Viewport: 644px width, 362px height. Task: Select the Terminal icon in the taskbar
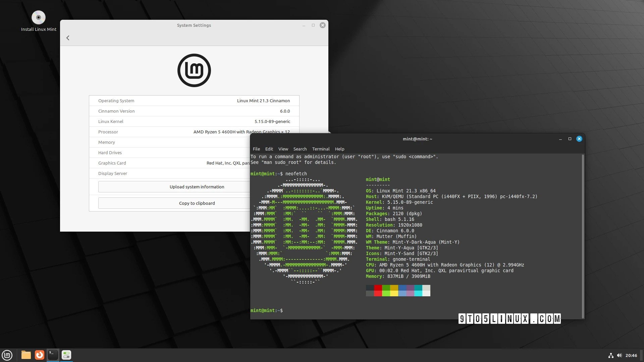point(53,355)
